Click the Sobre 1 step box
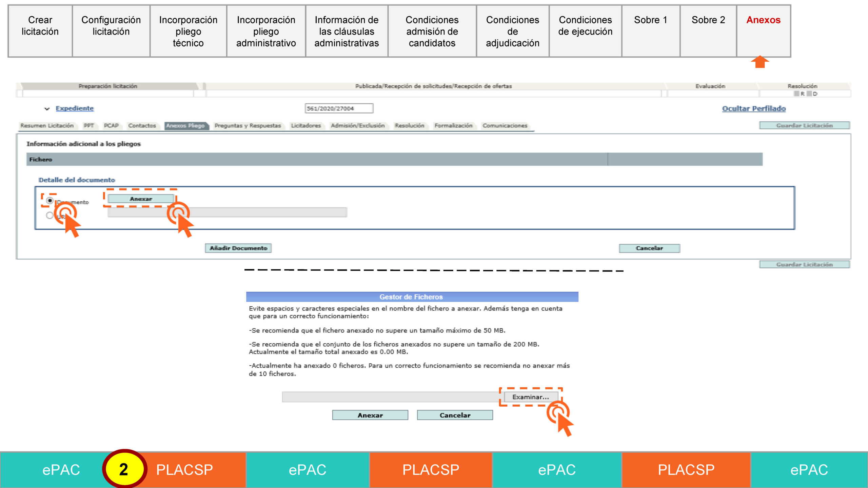Image resolution: width=868 pixels, height=488 pixels. click(x=651, y=31)
